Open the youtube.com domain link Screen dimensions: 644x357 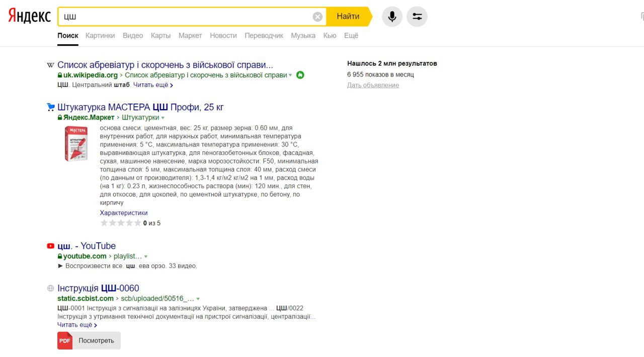[x=85, y=256]
